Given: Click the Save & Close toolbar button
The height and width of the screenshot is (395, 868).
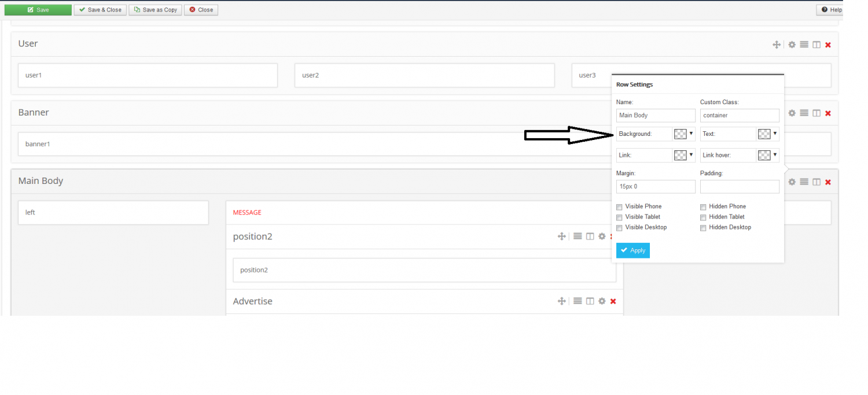Looking at the screenshot, I should [x=100, y=10].
